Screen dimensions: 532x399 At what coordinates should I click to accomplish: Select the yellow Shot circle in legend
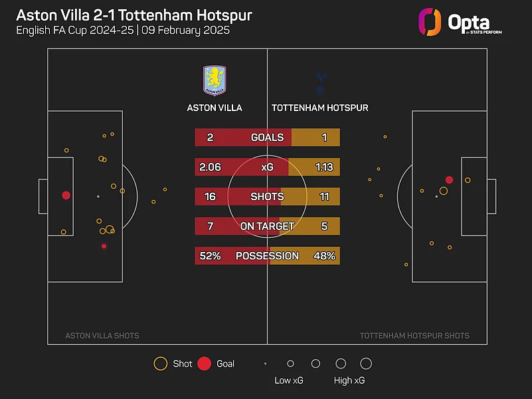pos(160,364)
